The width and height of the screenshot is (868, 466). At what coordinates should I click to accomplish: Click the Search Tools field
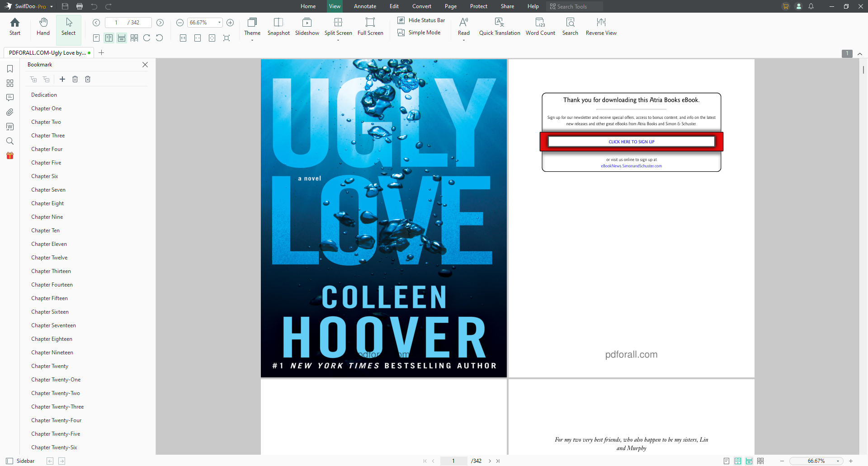point(575,6)
